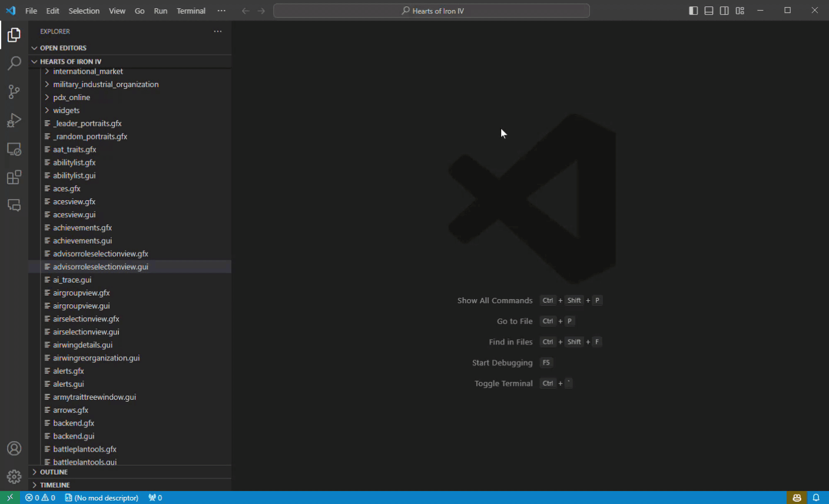829x504 pixels.
Task: Open acesview.gui file
Action: click(130, 214)
